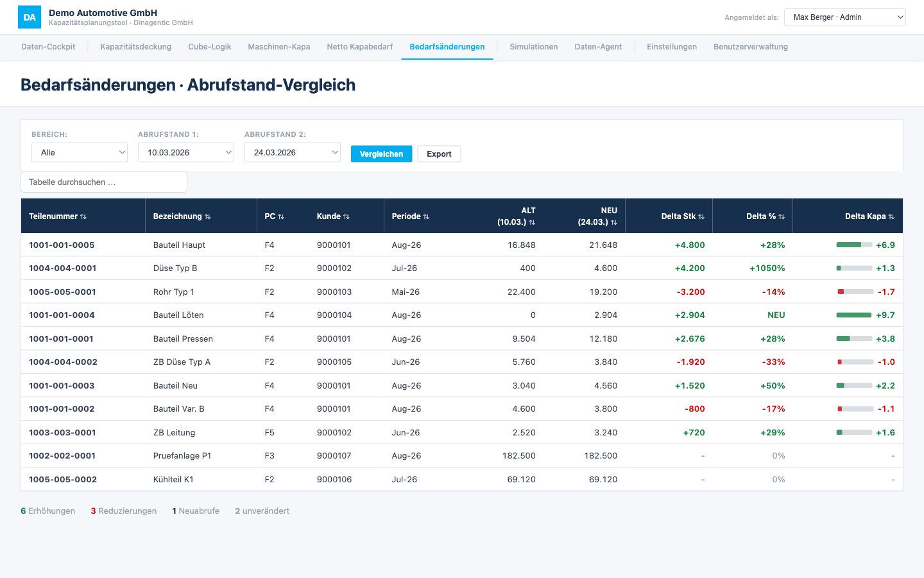Click the Periode column sort icon
This screenshot has width=924, height=578.
point(426,217)
